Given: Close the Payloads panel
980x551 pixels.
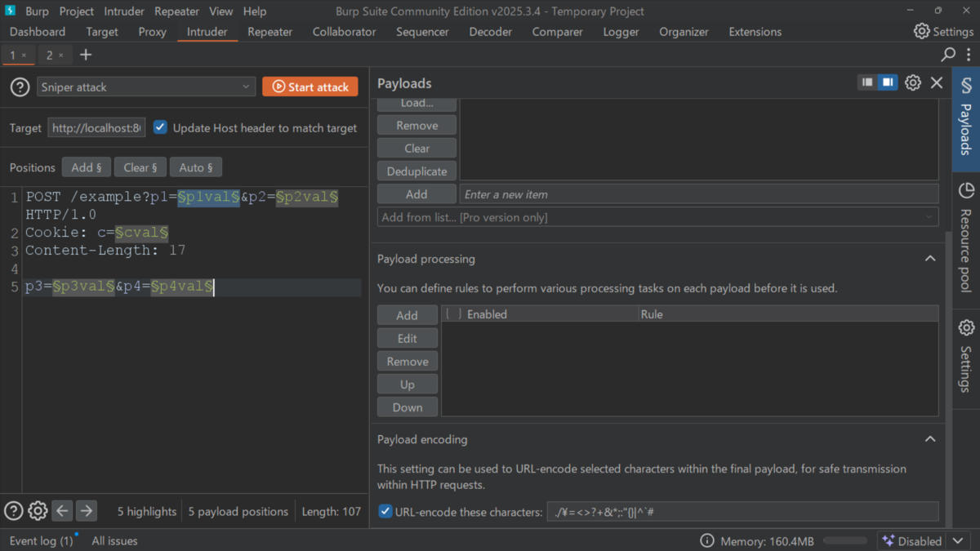Looking at the screenshot, I should [x=937, y=82].
